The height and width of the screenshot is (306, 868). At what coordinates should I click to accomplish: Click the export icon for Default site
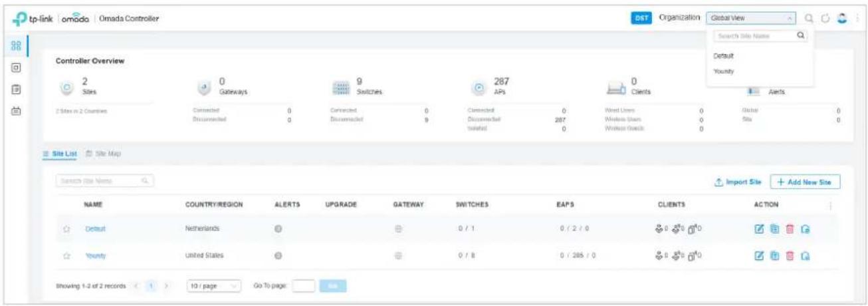coord(806,229)
